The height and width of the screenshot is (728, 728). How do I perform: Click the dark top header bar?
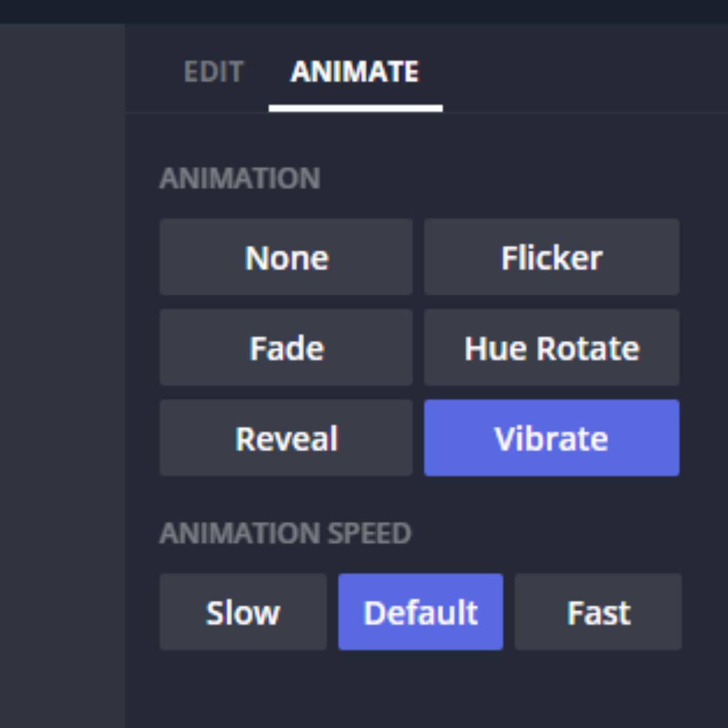click(364, 10)
